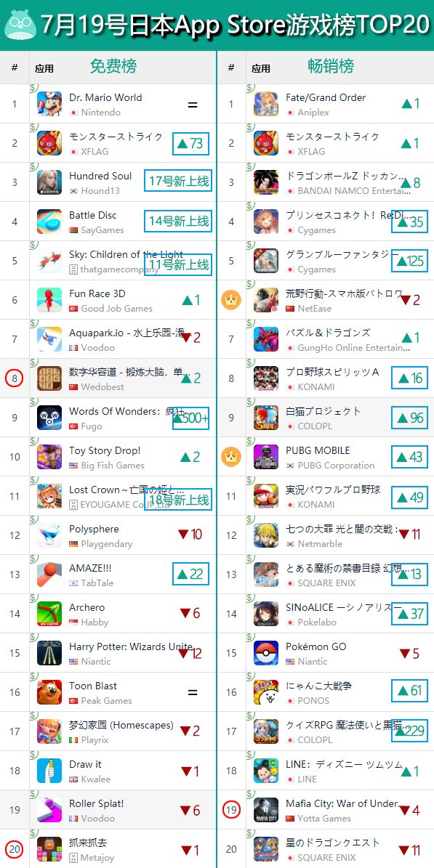Open the Archero app icon
The image size is (434, 868).
click(49, 614)
